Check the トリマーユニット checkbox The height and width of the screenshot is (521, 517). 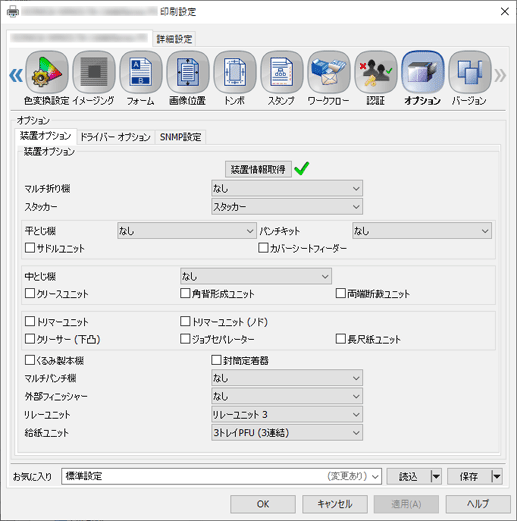[30, 321]
